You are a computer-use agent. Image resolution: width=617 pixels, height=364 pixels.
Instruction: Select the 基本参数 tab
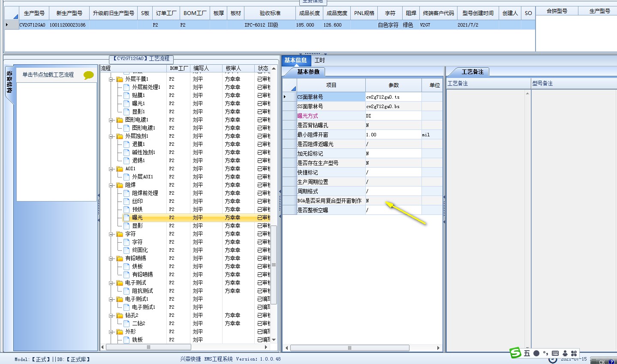coord(308,72)
